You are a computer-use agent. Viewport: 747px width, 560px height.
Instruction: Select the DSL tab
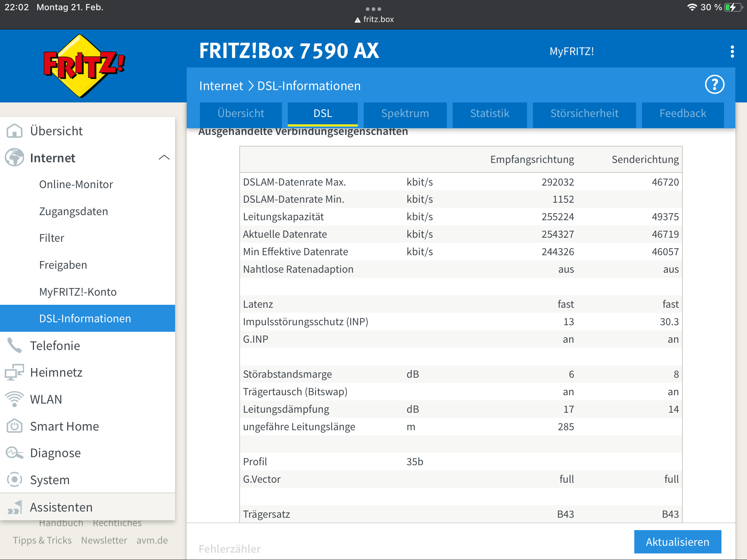(323, 114)
